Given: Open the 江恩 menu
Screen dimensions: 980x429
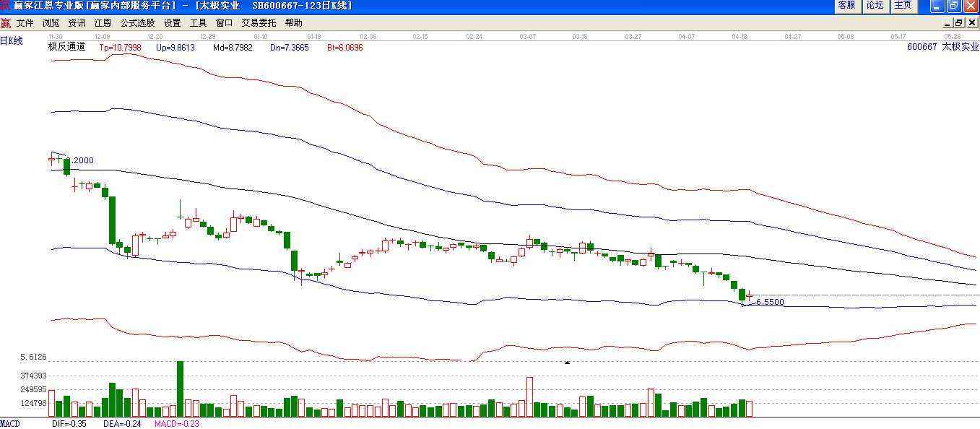Looking at the screenshot, I should tap(103, 23).
